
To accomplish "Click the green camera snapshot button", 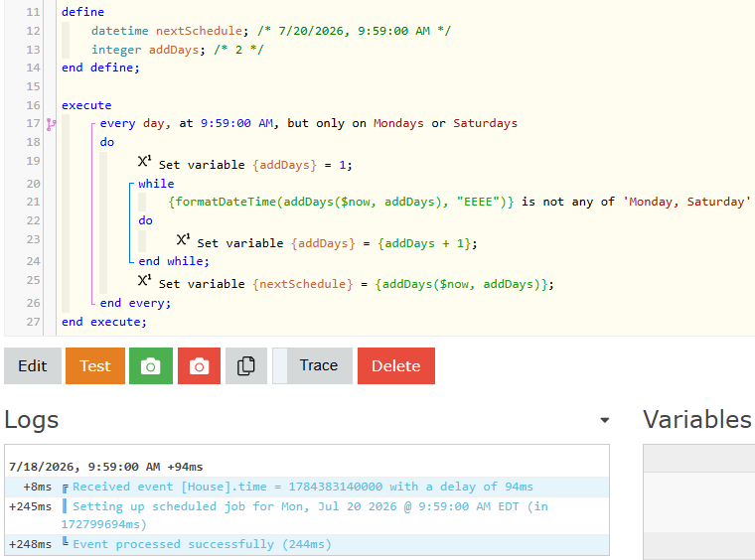I will pyautogui.click(x=151, y=366).
